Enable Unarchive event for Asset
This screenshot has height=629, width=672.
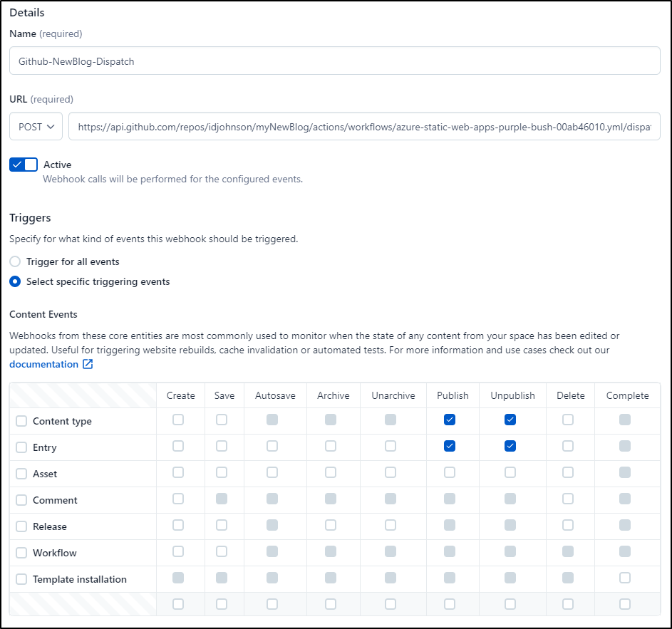(391, 472)
